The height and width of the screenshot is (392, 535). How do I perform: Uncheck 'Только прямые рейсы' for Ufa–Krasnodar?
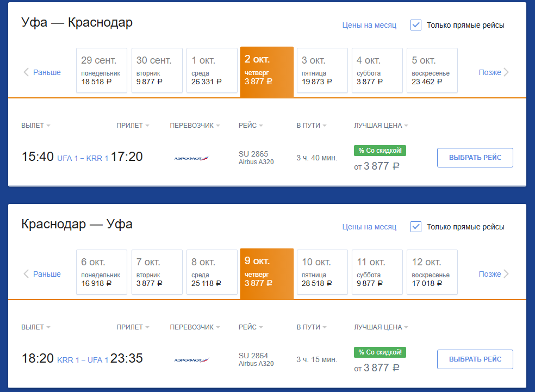pos(416,25)
